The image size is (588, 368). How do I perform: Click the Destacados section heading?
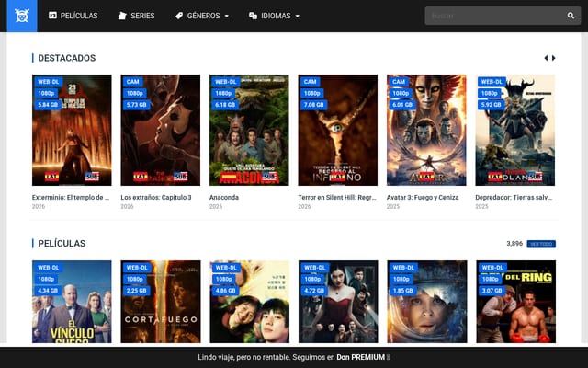pos(67,58)
